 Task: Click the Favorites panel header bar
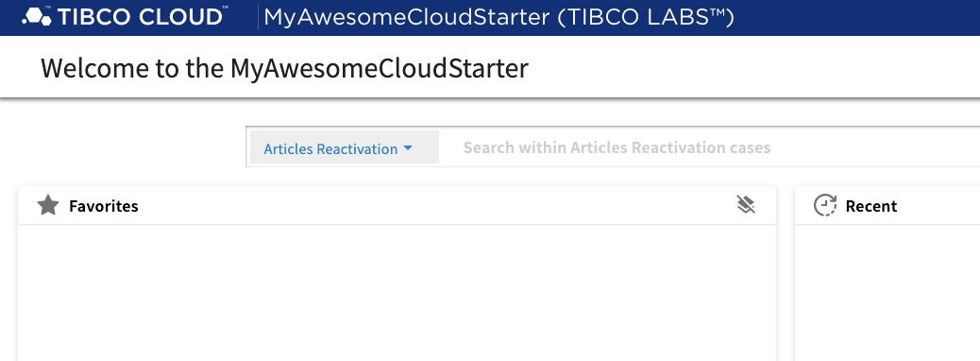[x=397, y=205]
